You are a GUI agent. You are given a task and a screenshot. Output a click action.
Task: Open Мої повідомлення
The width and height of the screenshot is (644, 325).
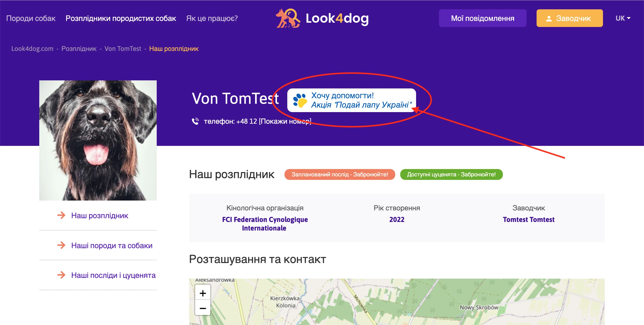482,18
